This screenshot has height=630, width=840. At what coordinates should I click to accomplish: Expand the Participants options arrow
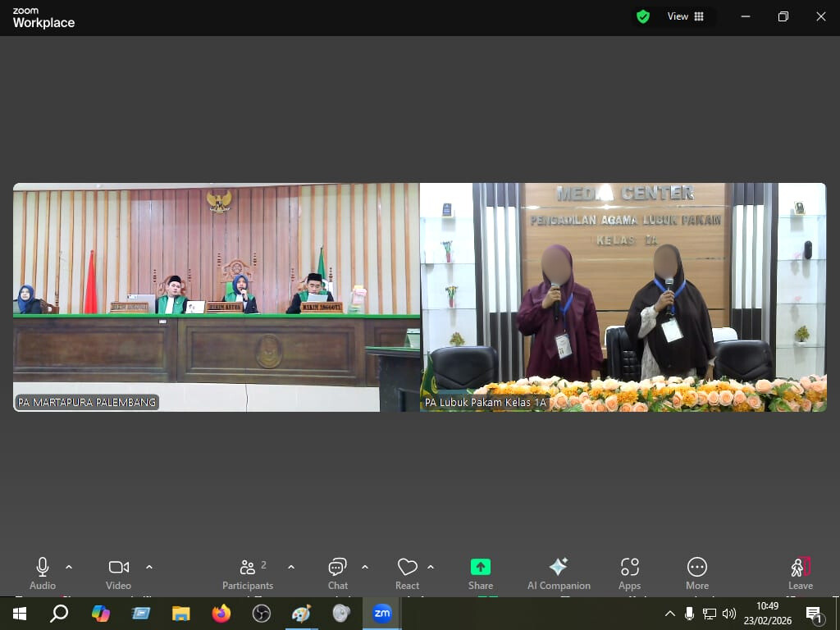coord(291,567)
